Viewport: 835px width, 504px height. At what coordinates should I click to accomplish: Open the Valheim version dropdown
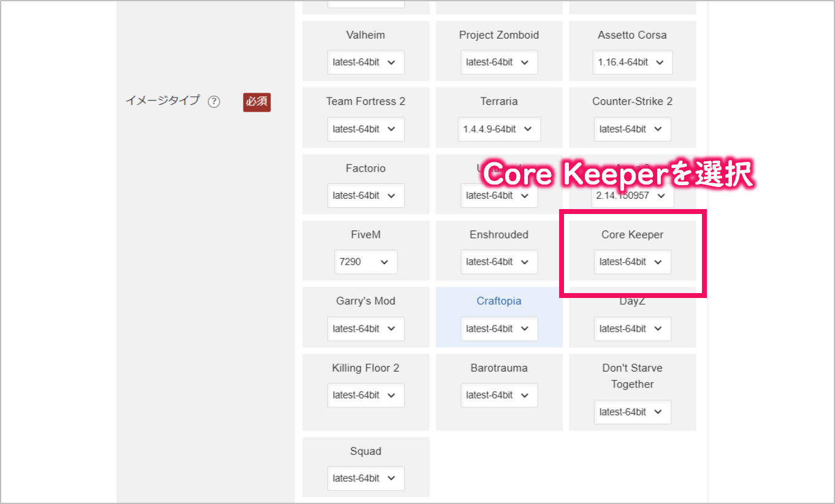pyautogui.click(x=365, y=63)
